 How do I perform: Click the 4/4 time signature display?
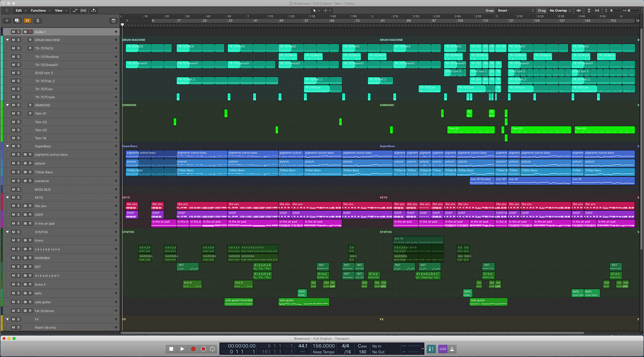(x=345, y=346)
